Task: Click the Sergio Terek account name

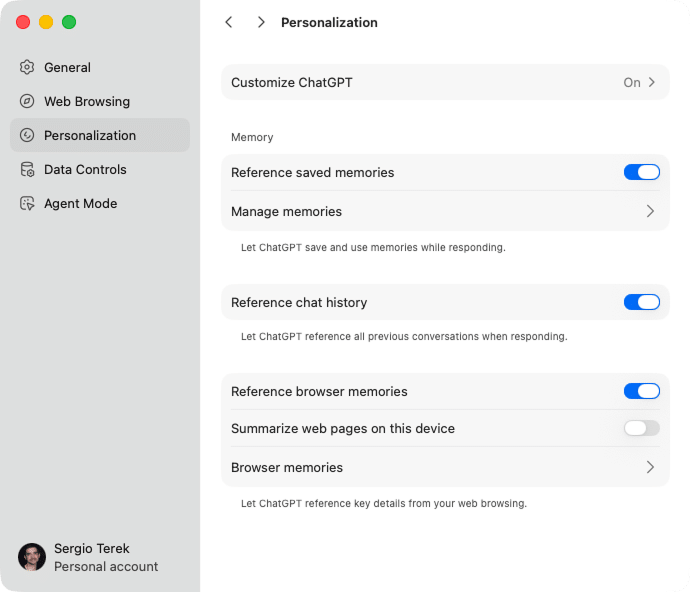Action: coord(92,548)
